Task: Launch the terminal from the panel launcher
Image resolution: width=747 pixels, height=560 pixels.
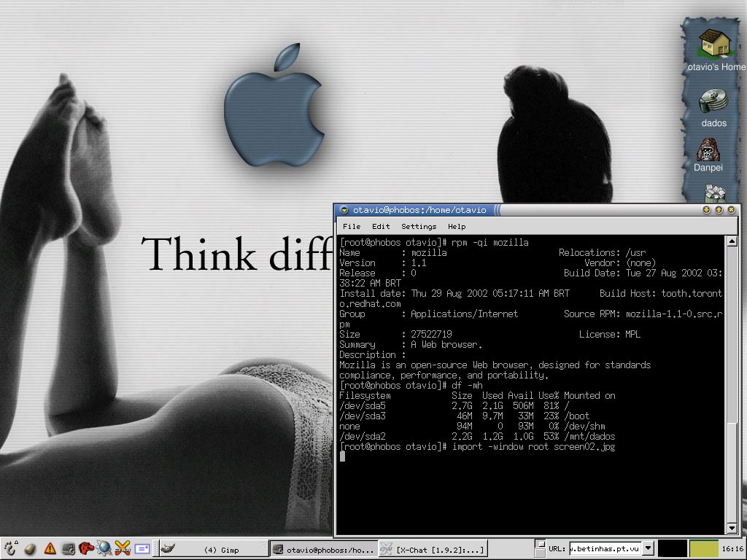Action: pyautogui.click(x=68, y=549)
